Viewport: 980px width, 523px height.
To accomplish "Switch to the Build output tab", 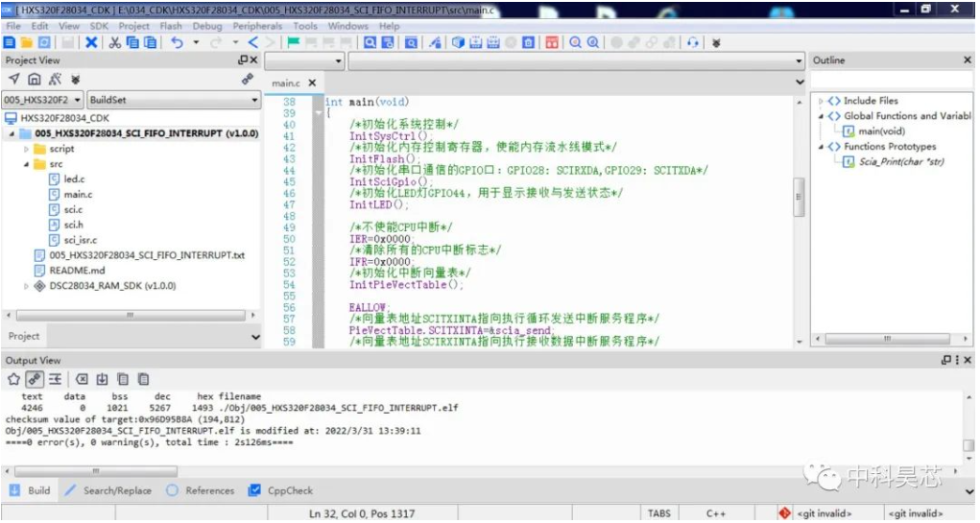I will pyautogui.click(x=30, y=490).
